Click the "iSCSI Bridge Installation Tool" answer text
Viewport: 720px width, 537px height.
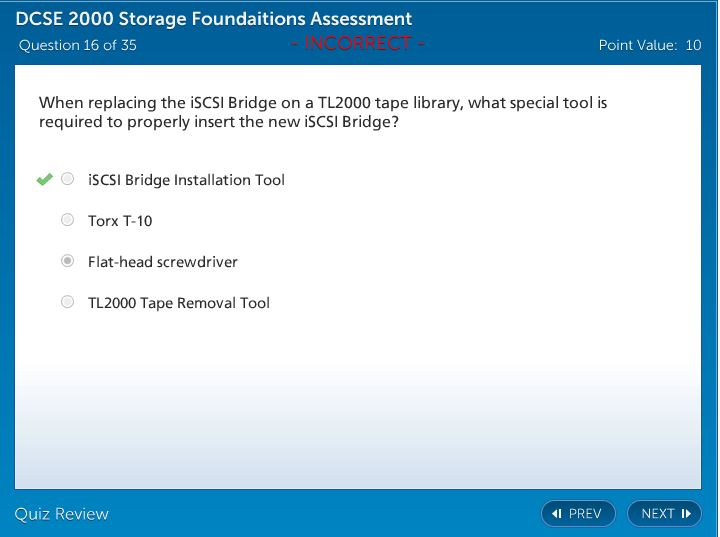[186, 180]
